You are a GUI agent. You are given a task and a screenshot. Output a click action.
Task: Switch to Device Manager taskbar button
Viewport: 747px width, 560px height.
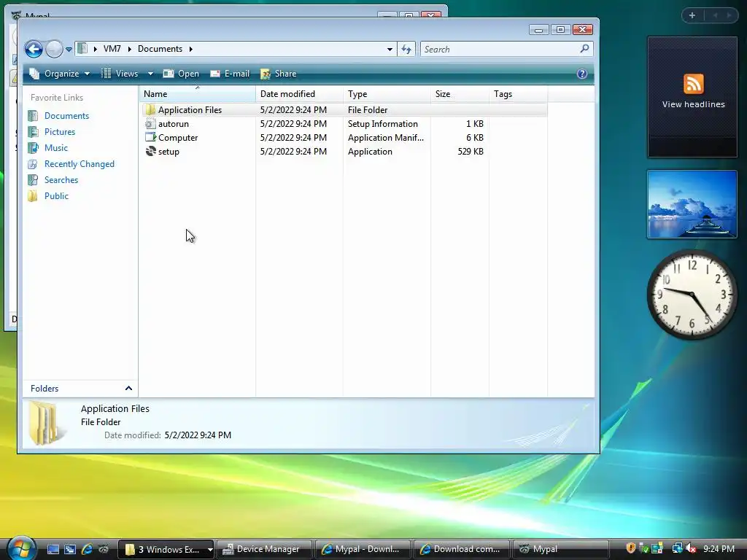click(264, 550)
